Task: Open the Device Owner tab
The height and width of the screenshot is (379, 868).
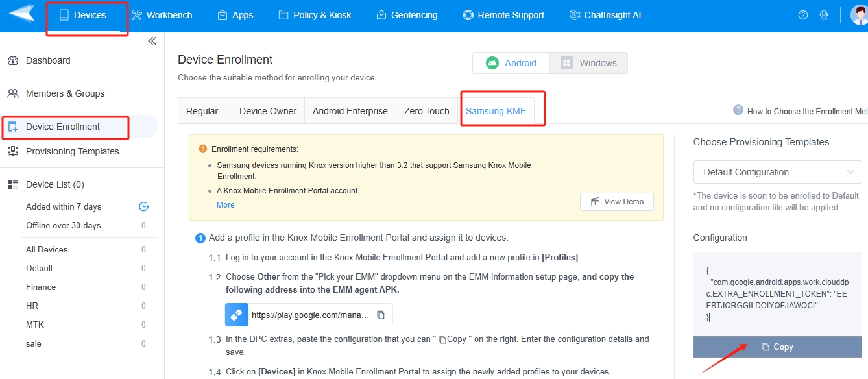Action: 268,111
